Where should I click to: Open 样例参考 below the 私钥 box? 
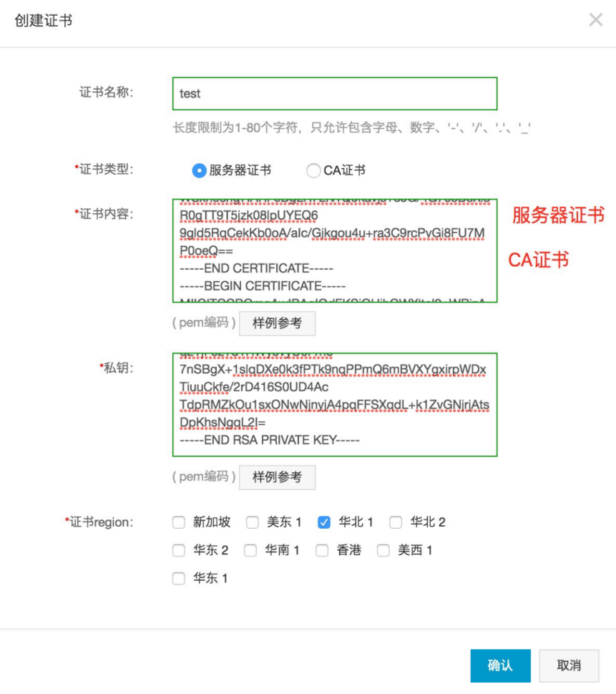pyautogui.click(x=277, y=477)
